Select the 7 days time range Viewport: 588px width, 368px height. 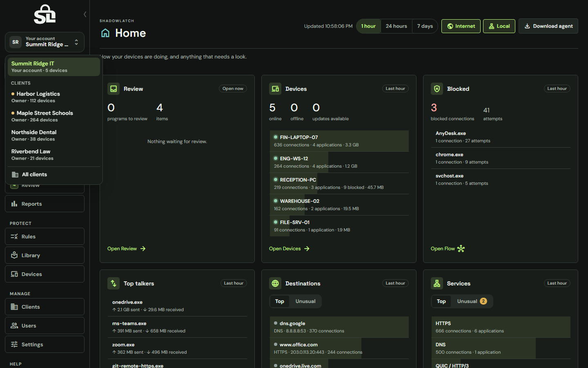[x=425, y=26]
